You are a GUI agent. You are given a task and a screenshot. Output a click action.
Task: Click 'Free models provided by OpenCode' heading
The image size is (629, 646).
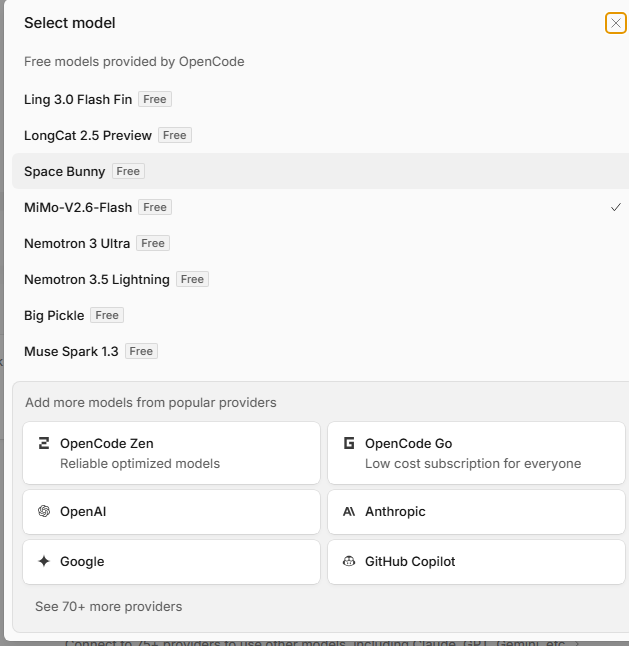pyautogui.click(x=134, y=61)
